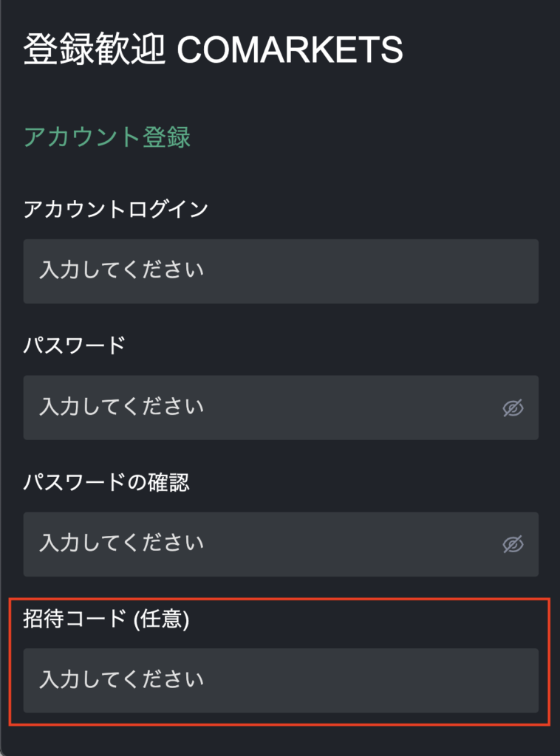The width and height of the screenshot is (560, 756).
Task: Click the 招待コード input highlighted in red
Action: coord(281,681)
